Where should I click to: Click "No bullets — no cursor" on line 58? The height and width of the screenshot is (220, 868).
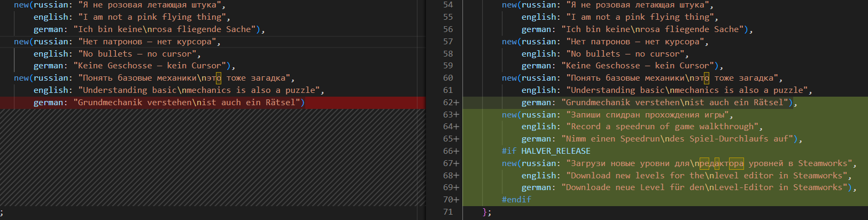[625, 54]
